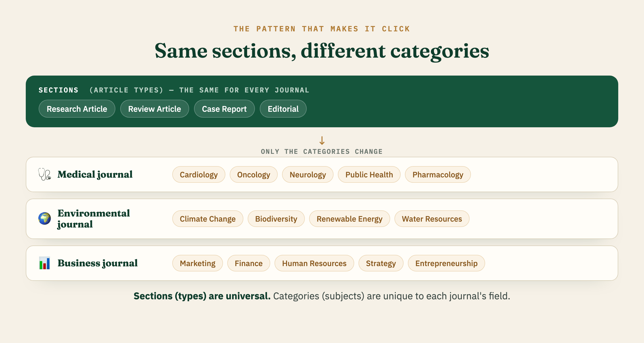This screenshot has width=644, height=343.
Task: Select the Cardiology category tag
Action: pyautogui.click(x=199, y=174)
